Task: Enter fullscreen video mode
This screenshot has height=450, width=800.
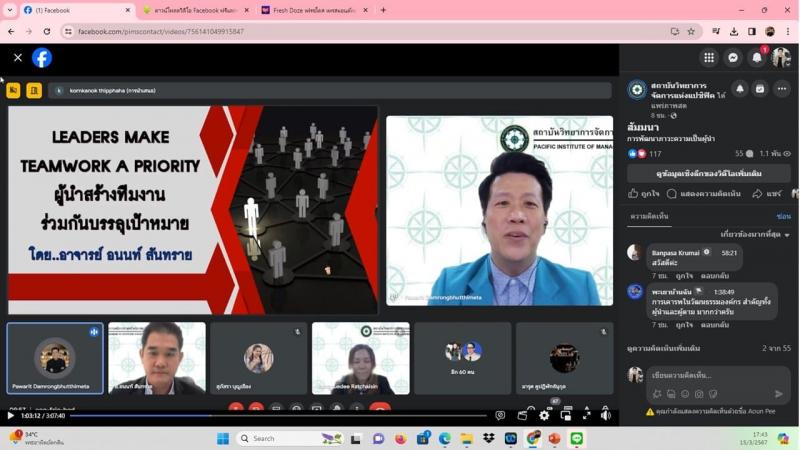Action: pyautogui.click(x=586, y=415)
